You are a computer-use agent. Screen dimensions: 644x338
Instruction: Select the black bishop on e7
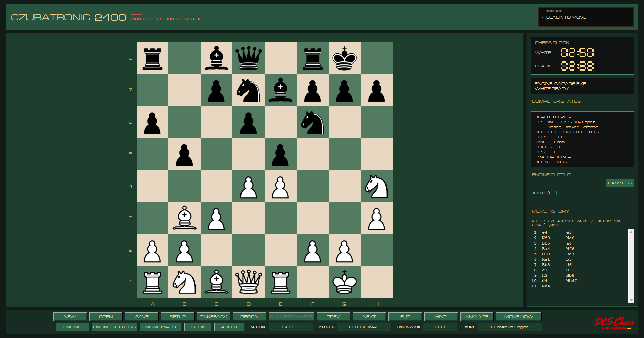coord(280,90)
